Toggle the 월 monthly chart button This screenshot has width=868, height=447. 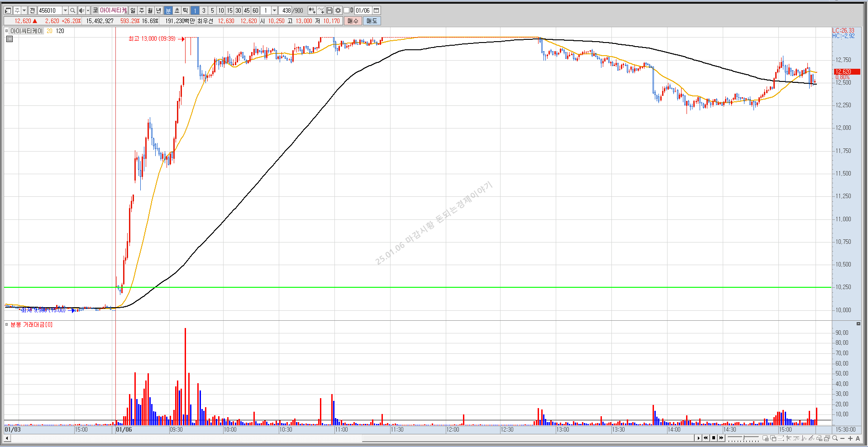point(150,10)
